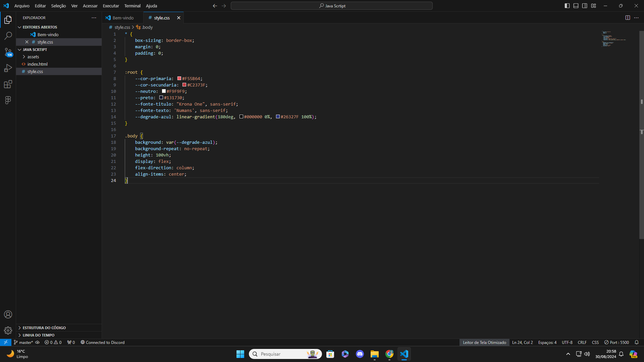Open the remote window indicator in status bar
The width and height of the screenshot is (644, 362).
6,342
